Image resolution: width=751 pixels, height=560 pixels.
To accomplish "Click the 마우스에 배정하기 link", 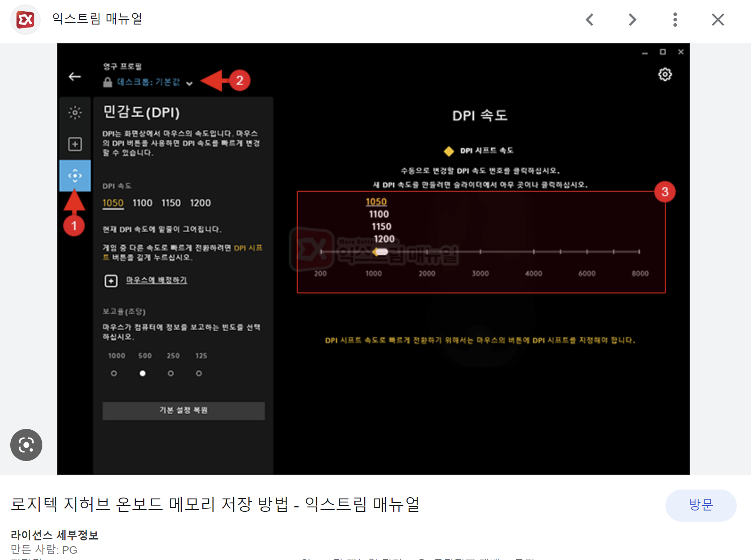I will pos(156,280).
